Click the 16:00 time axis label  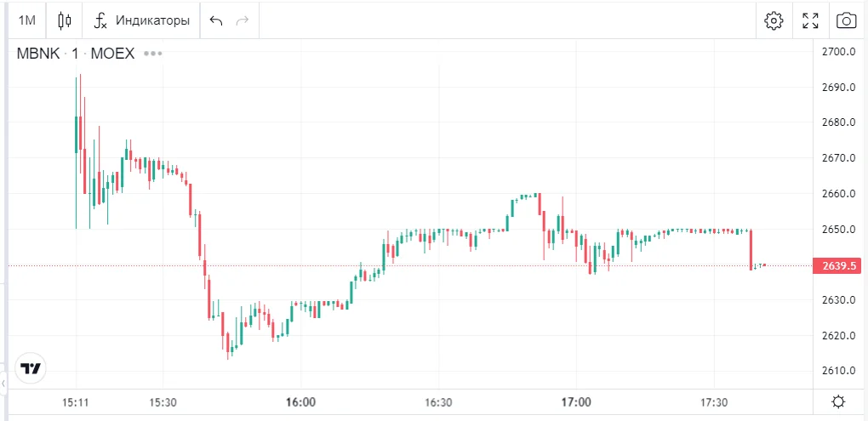[x=300, y=402]
